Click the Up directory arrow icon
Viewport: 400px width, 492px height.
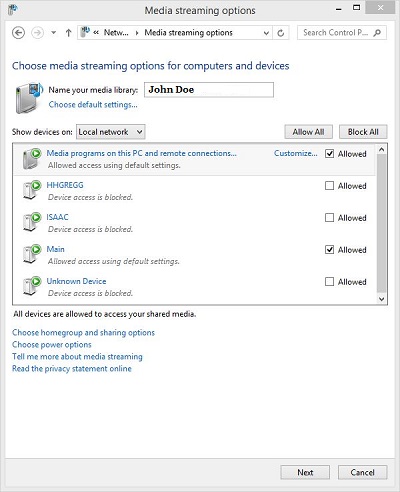coord(69,33)
